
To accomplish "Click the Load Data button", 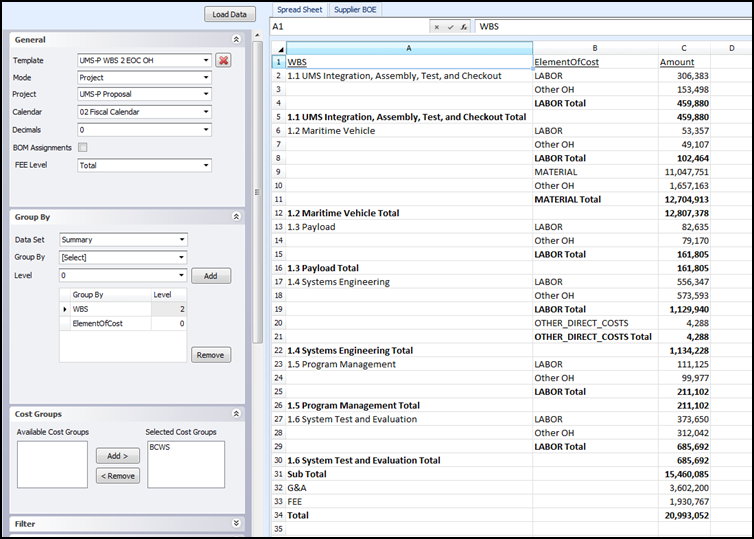I will point(230,14).
